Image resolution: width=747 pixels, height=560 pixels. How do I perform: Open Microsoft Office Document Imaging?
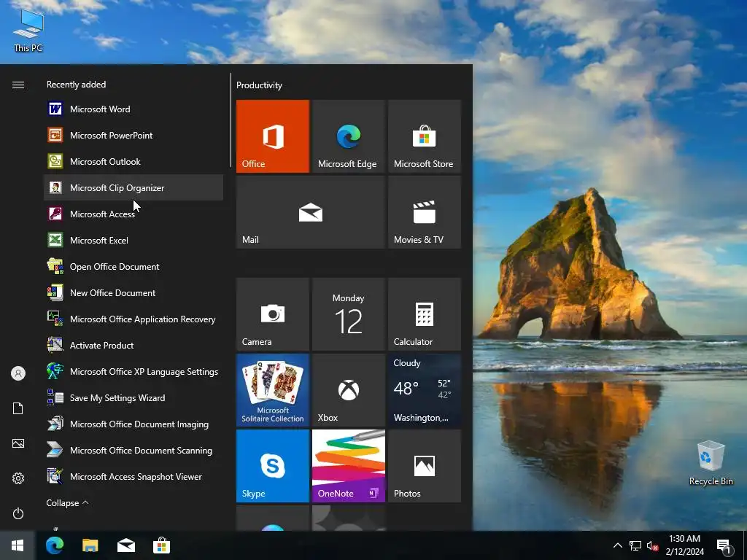[133, 424]
